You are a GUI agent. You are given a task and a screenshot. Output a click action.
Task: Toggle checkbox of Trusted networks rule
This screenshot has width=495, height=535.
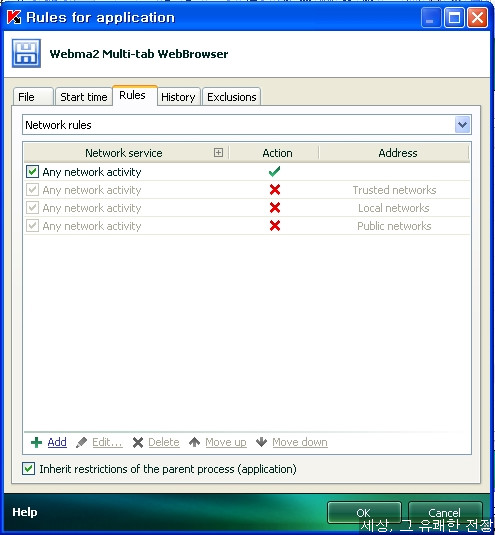point(32,190)
